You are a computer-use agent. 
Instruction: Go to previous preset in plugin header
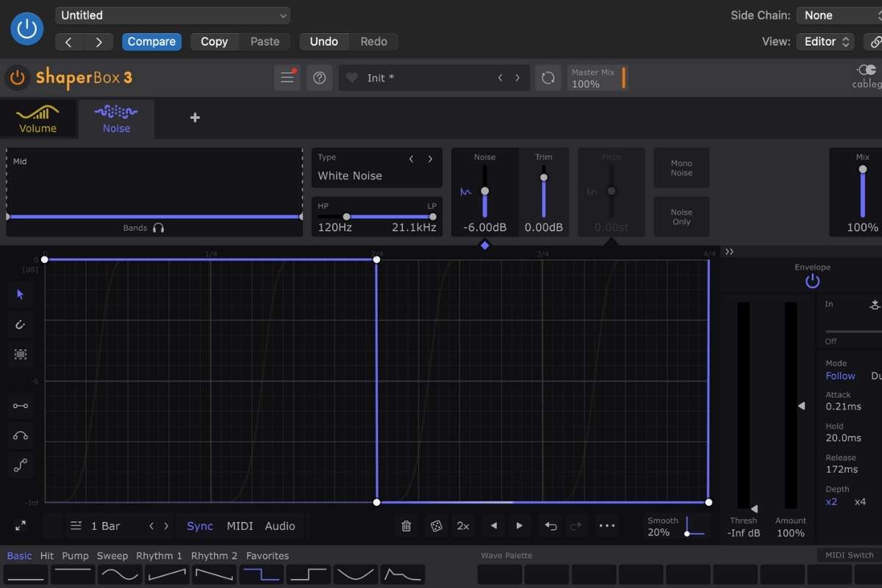coord(68,42)
